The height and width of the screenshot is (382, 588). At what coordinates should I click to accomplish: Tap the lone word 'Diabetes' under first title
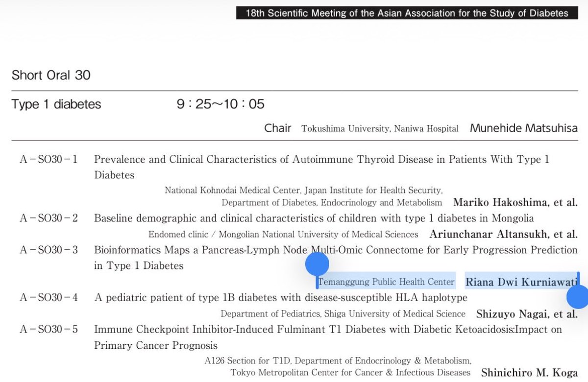(x=114, y=175)
